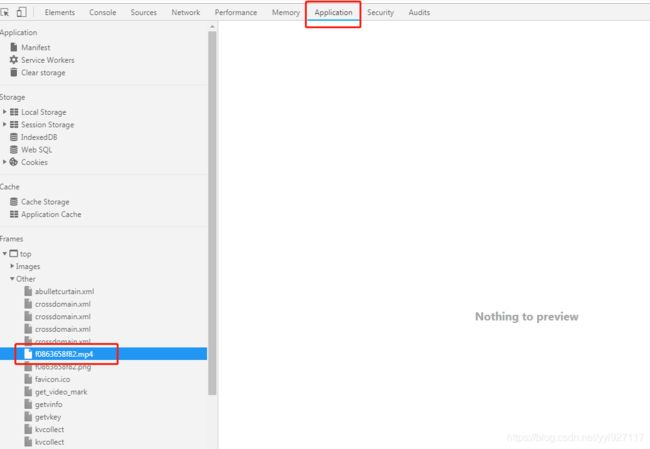Image resolution: width=650 pixels, height=449 pixels.
Task: Select the Session Storage label
Action: click(x=48, y=125)
